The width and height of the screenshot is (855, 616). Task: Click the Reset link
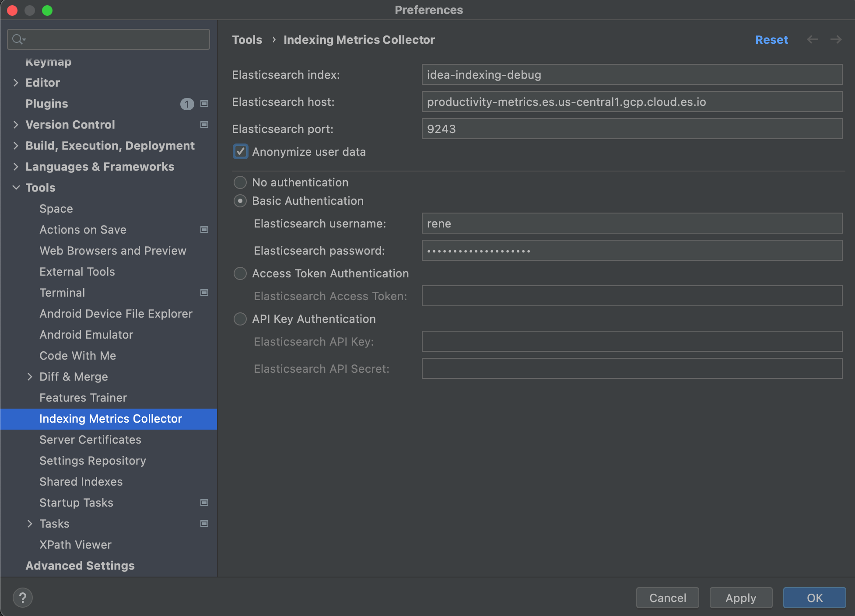click(x=771, y=40)
